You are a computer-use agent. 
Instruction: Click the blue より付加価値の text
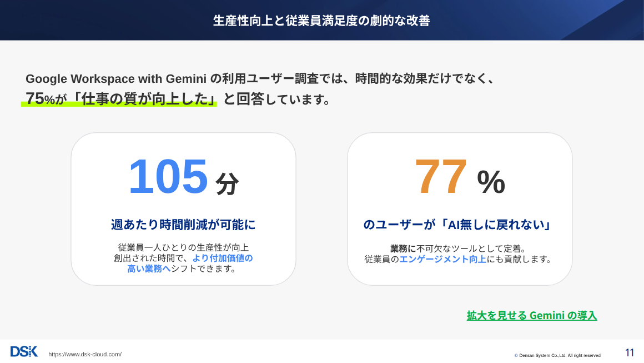click(222, 258)
